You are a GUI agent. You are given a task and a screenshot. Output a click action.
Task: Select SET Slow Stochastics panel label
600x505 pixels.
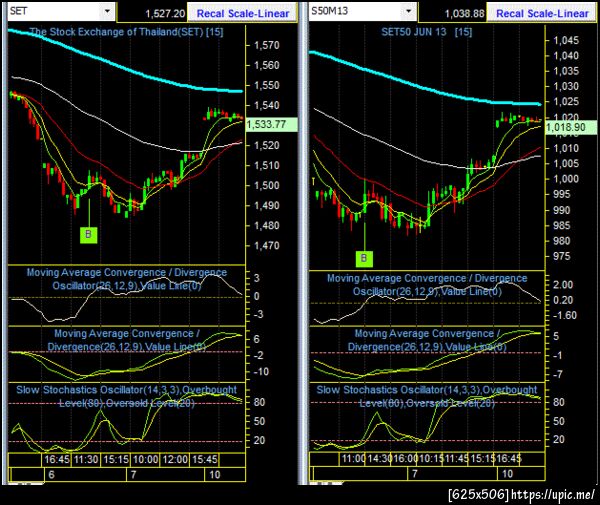(x=127, y=396)
